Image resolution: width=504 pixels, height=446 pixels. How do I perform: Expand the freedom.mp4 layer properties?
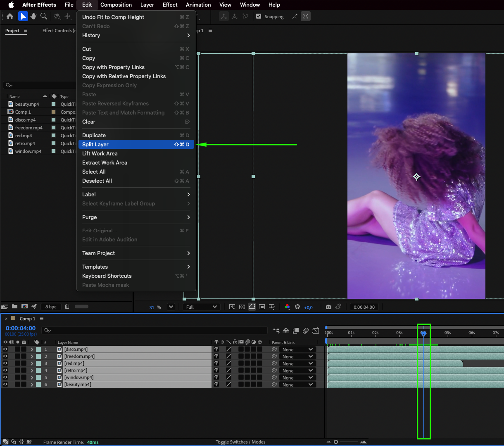click(32, 356)
